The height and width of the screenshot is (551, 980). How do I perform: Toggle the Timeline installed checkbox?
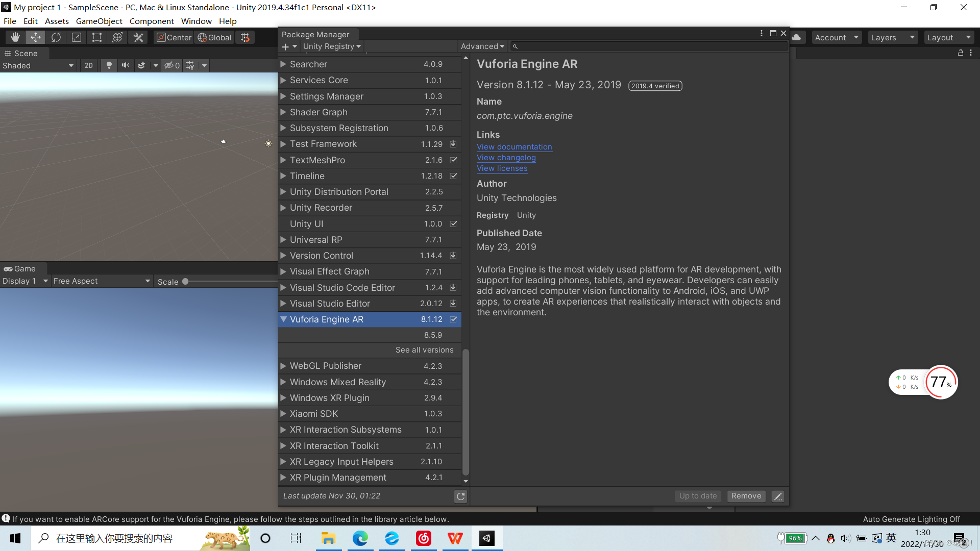click(453, 176)
